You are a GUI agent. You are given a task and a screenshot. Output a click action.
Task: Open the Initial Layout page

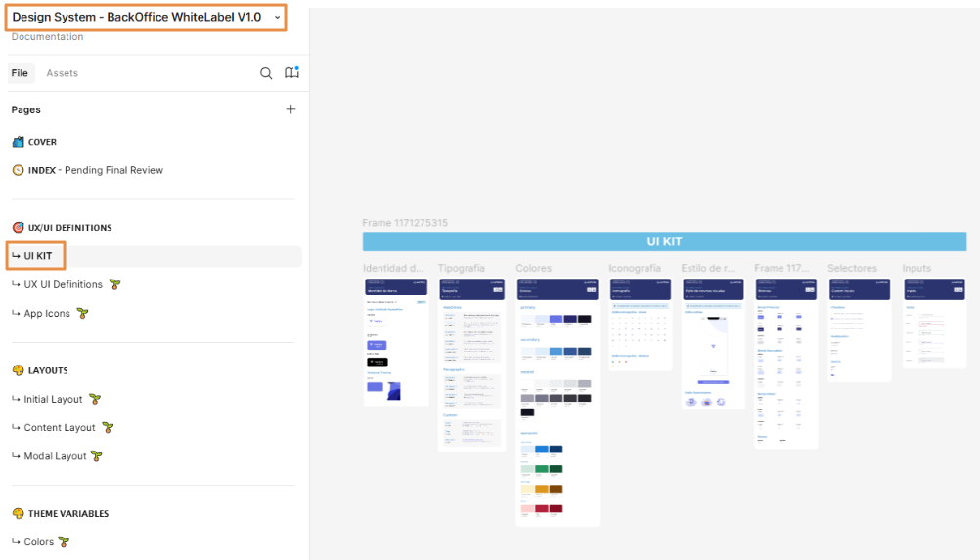[54, 400]
